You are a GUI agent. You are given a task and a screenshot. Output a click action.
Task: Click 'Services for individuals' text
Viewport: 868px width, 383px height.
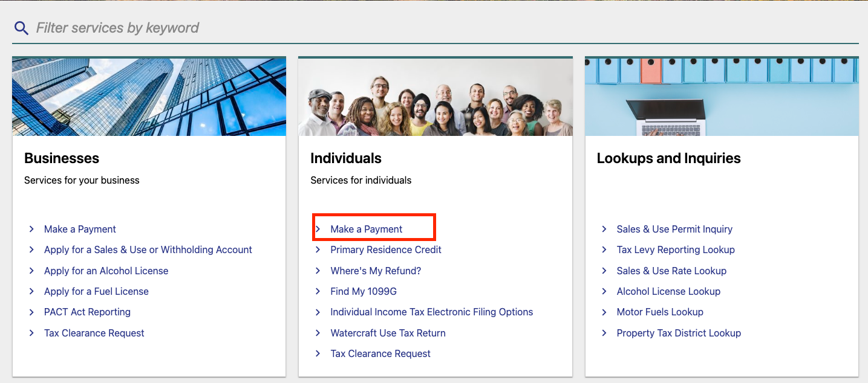[361, 180]
